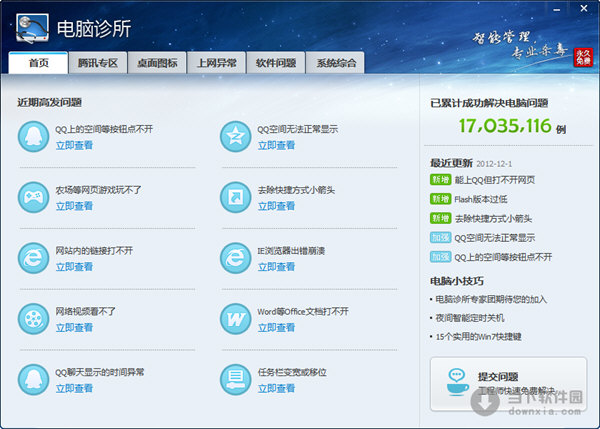600x429 pixels.
Task: Click the star icon for QQ空间无法正常显示
Action: tap(236, 137)
